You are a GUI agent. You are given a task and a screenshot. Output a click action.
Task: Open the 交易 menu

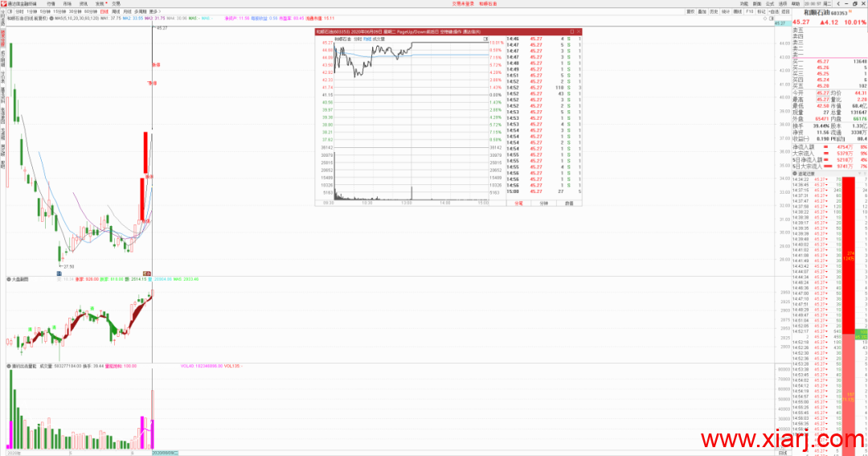tap(116, 3)
